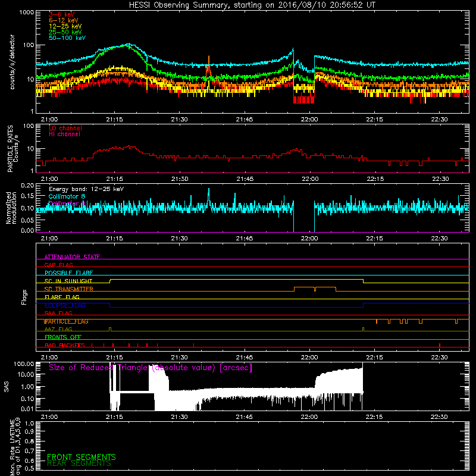Click the magenta 'Collimator 9' legend label

coord(67,203)
